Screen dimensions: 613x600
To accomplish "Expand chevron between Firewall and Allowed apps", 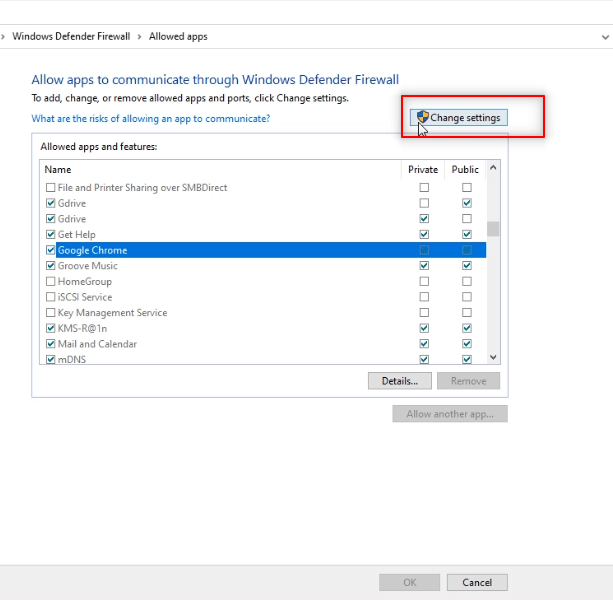I will 139,37.
